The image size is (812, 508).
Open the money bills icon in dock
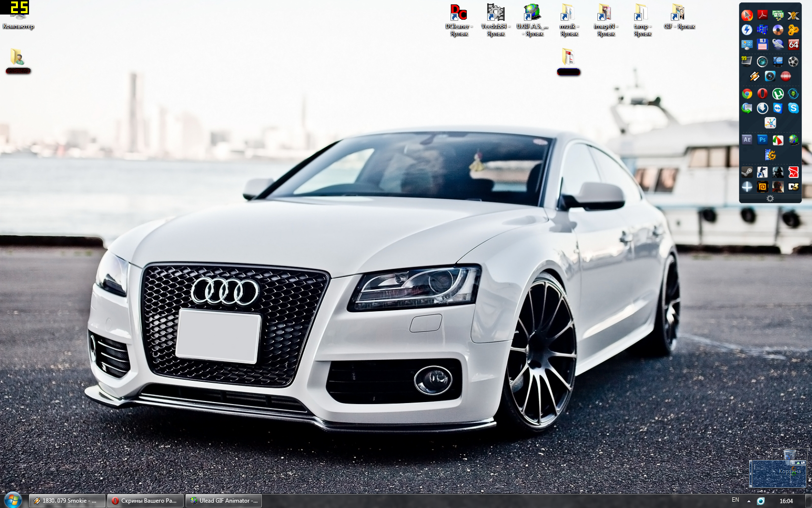coord(778,15)
